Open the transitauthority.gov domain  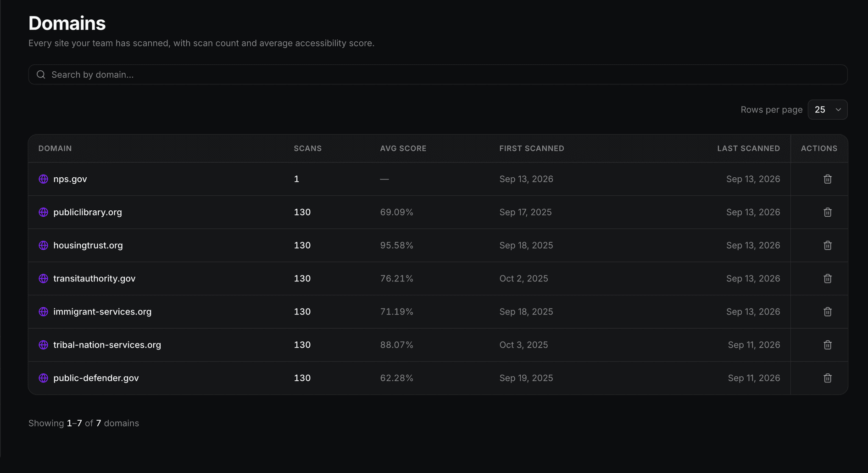coord(95,278)
